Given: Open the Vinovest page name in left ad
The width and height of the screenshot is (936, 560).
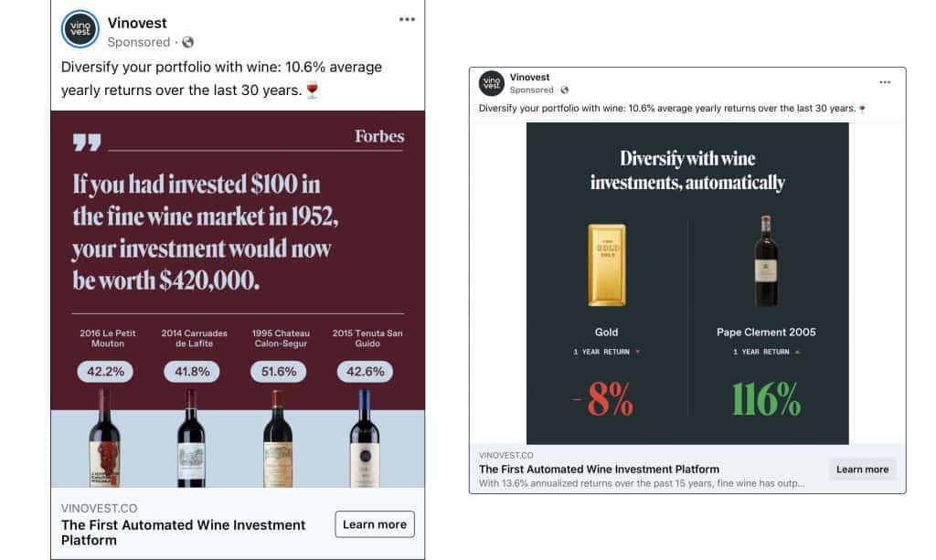Looking at the screenshot, I should [137, 23].
